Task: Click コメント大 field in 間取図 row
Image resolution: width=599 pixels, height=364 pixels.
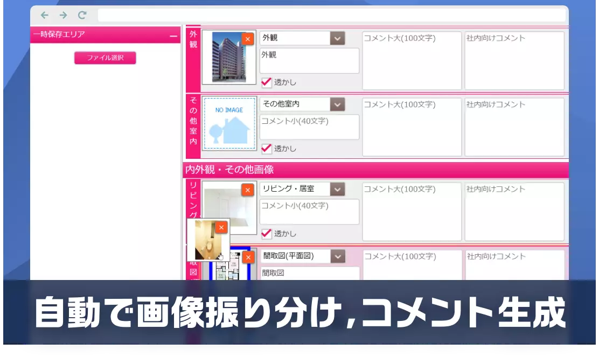Action: (412, 265)
